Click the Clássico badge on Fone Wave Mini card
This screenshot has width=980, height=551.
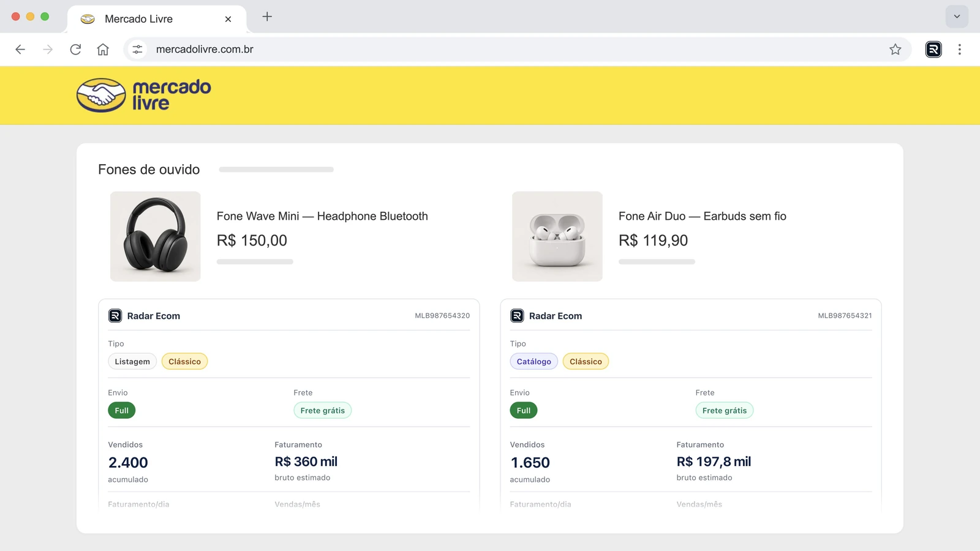[185, 362]
